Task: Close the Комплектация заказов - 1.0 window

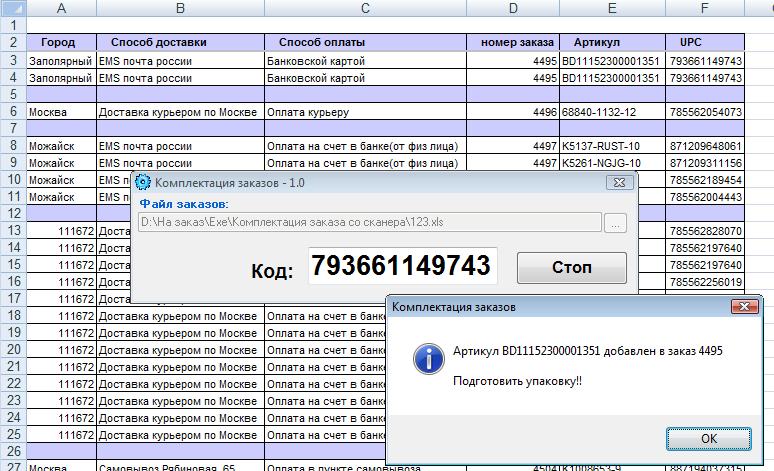Action: click(x=619, y=182)
